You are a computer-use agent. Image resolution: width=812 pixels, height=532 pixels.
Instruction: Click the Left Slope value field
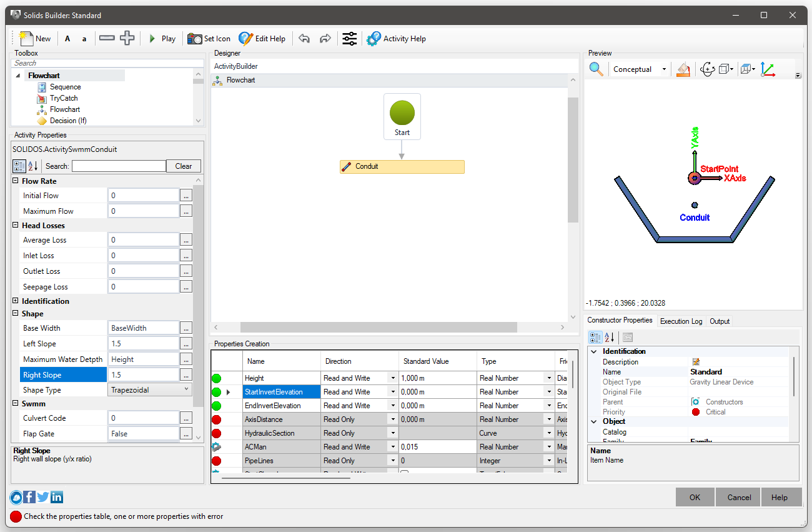[144, 344]
